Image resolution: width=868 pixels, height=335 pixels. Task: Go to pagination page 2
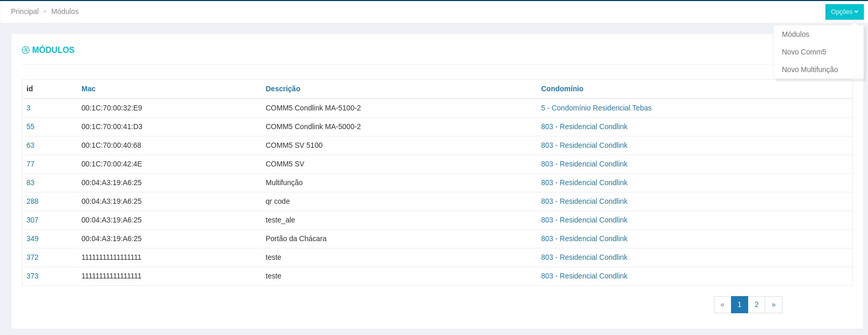tap(756, 304)
